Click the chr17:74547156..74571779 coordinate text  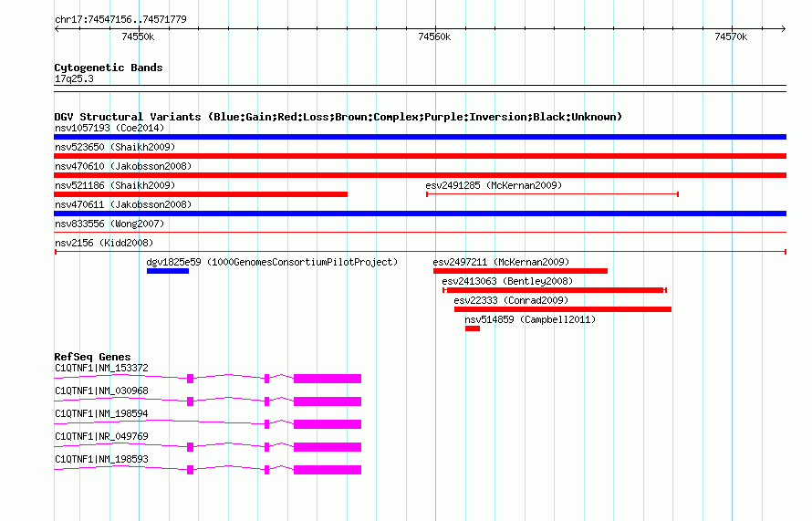pyautogui.click(x=120, y=20)
